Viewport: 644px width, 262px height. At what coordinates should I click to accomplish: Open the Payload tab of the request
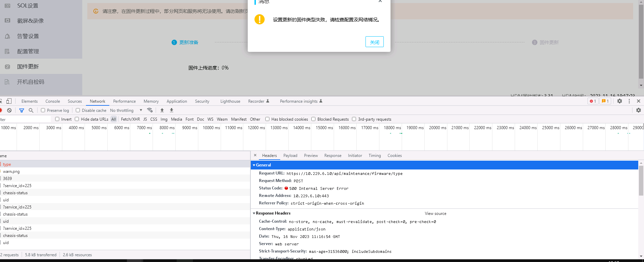pyautogui.click(x=290, y=156)
